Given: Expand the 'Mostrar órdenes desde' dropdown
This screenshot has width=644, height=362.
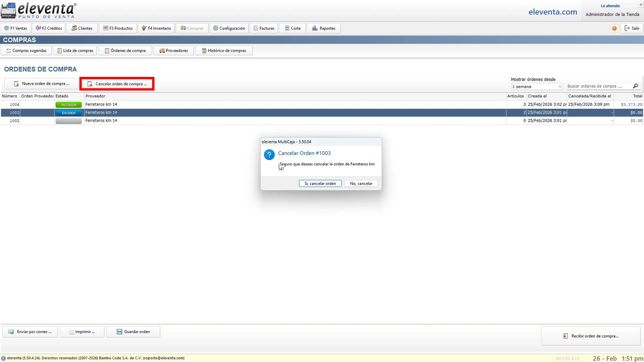Looking at the screenshot, I should pos(537,87).
